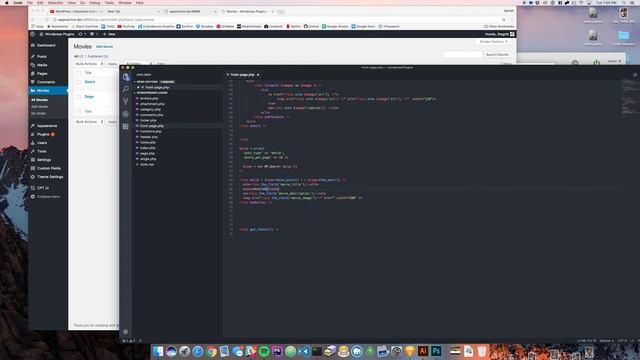640x360 pixels.
Task: Open the Extensions view in VS Code
Action: pyautogui.click(x=126, y=127)
